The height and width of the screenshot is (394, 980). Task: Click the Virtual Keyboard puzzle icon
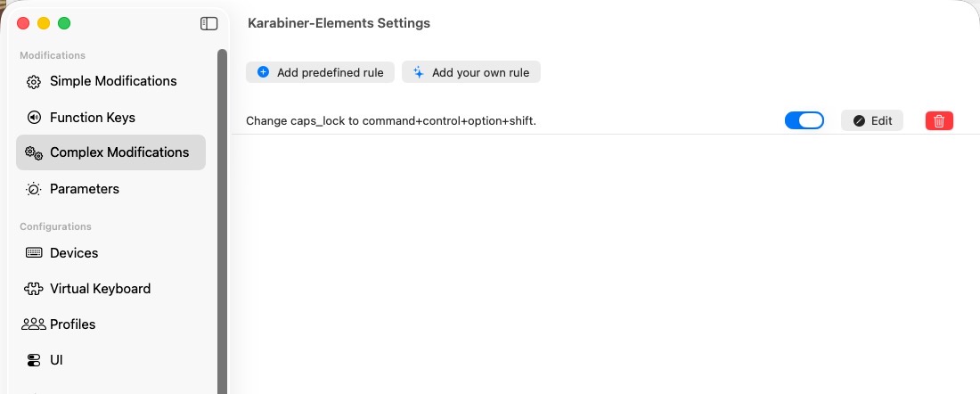point(34,289)
